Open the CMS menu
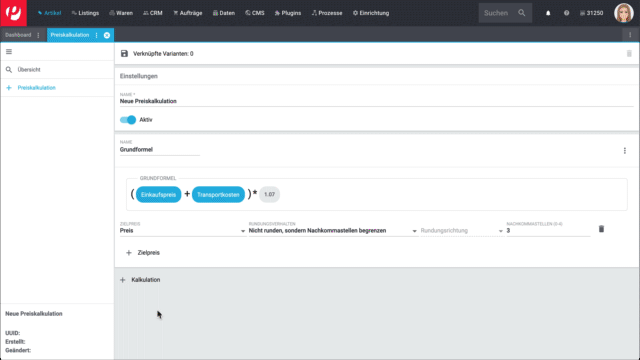The width and height of the screenshot is (640, 360). [x=255, y=13]
